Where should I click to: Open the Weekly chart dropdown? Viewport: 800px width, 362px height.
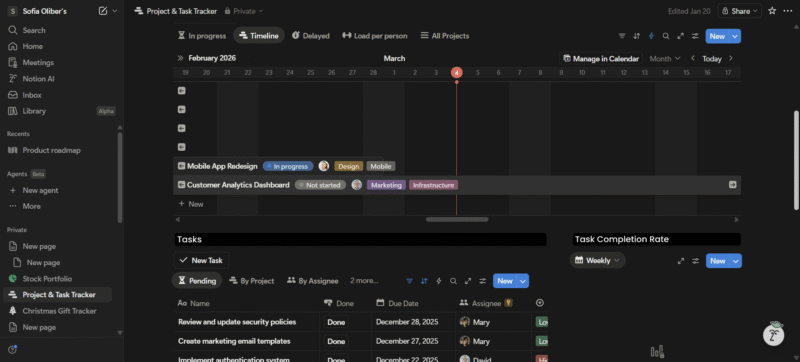click(x=597, y=261)
